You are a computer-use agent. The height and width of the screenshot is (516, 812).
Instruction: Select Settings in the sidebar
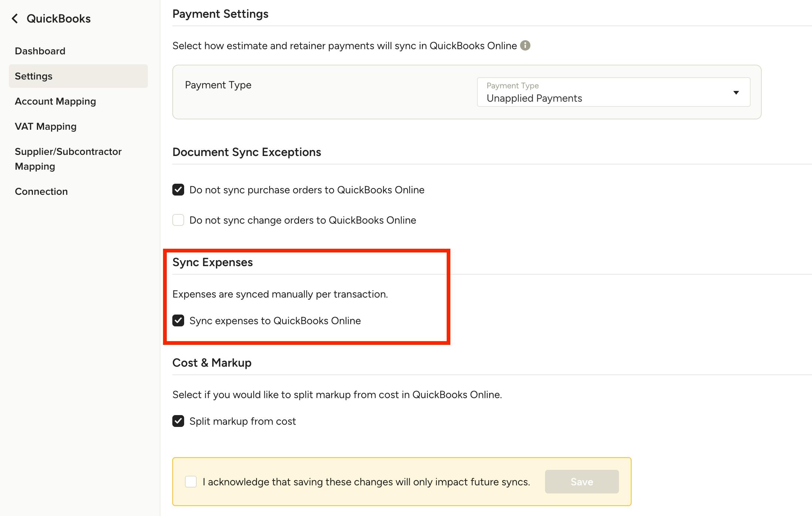78,76
